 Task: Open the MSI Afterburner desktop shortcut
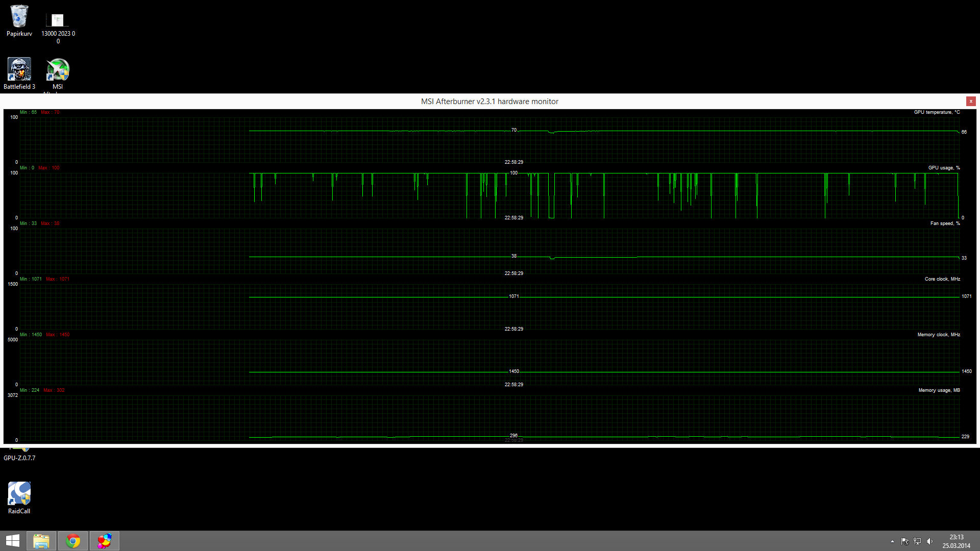(x=58, y=74)
